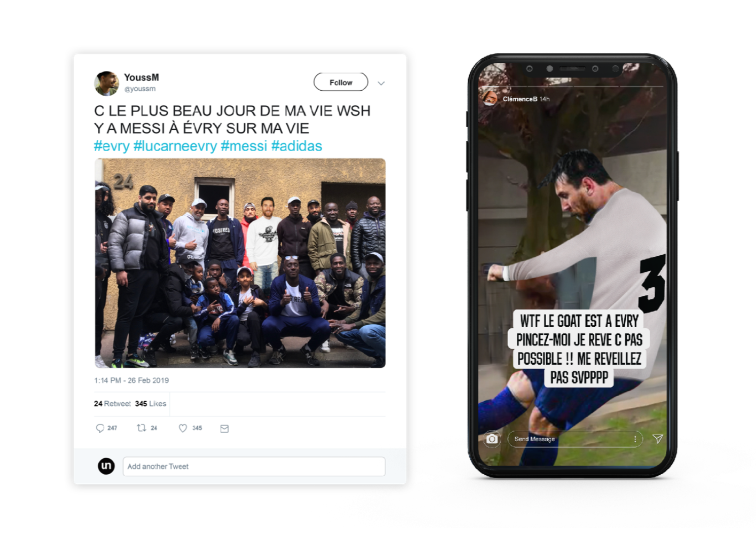Like the tweet with heart icon
This screenshot has height=541, width=756.
183,429
